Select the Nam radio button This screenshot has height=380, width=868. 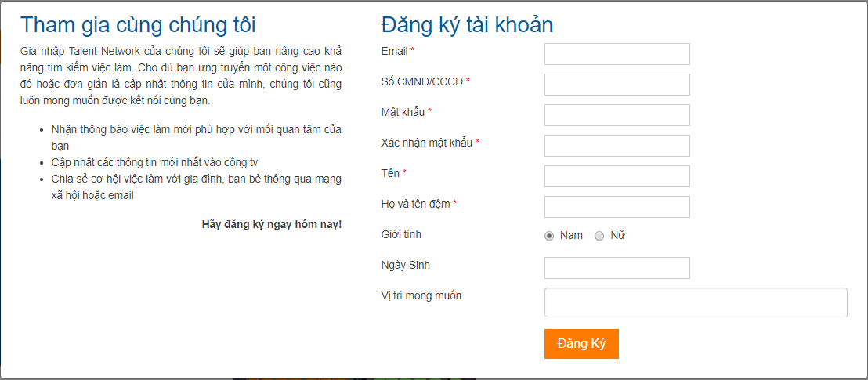549,236
